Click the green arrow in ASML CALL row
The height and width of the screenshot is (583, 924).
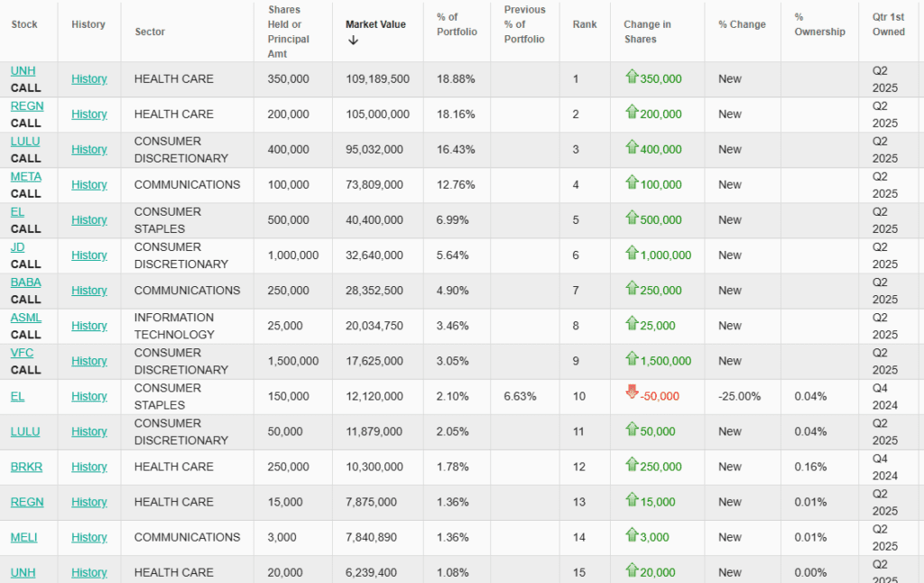tap(632, 324)
